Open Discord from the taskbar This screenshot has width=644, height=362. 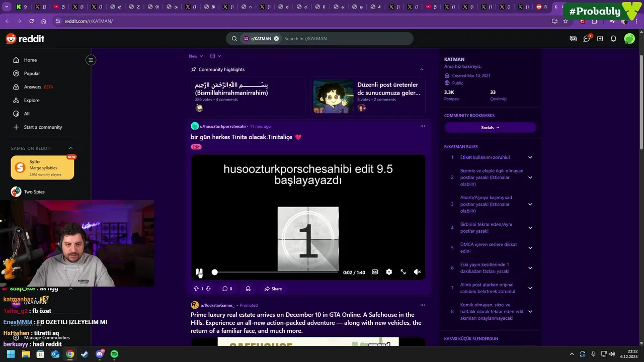point(100,354)
